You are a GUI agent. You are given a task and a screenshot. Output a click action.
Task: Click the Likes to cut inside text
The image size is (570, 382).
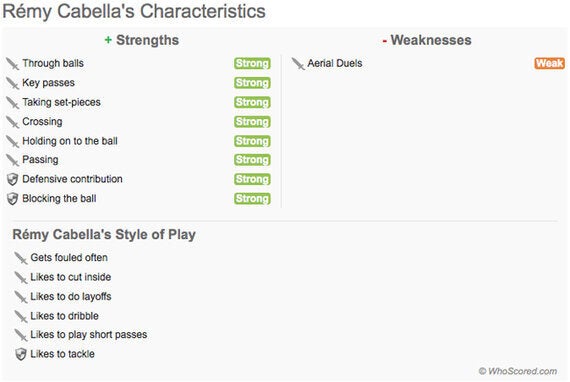click(x=71, y=277)
